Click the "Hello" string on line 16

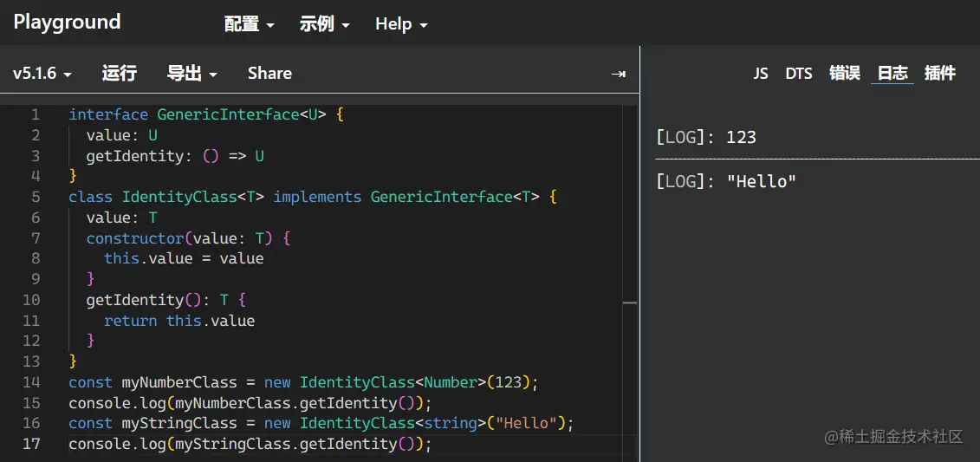526,423
